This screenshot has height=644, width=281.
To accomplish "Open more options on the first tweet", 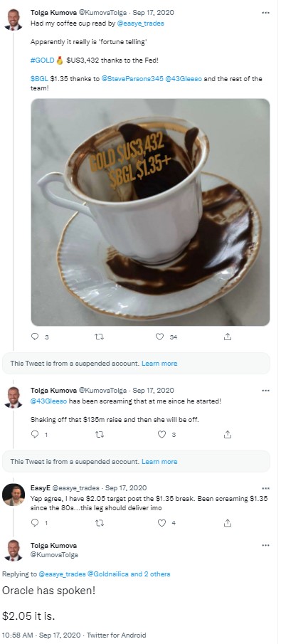I will click(265, 12).
